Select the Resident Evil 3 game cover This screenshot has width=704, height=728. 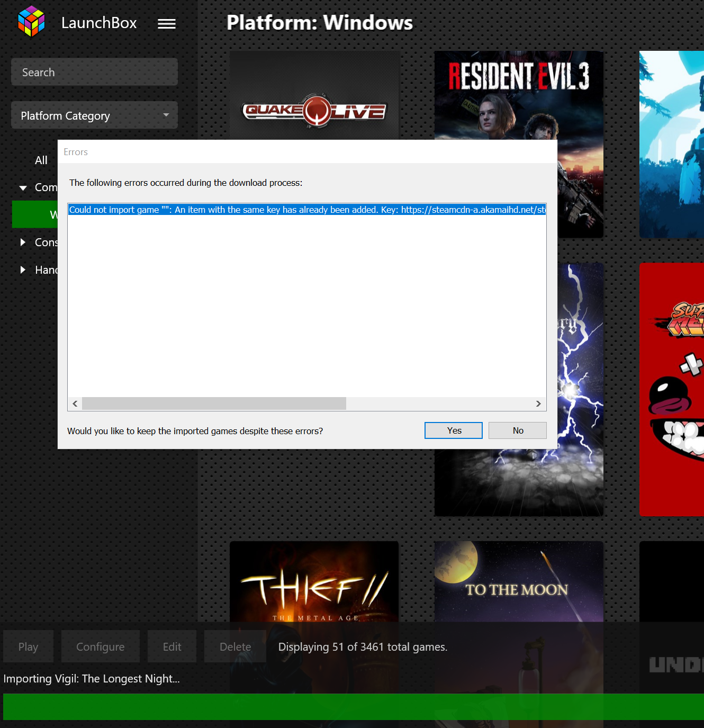tap(519, 95)
